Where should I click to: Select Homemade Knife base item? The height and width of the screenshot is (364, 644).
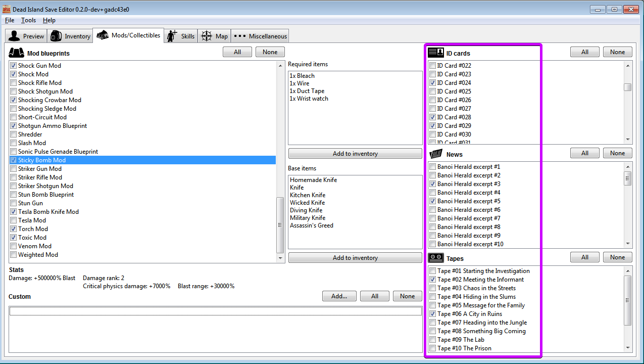point(314,180)
